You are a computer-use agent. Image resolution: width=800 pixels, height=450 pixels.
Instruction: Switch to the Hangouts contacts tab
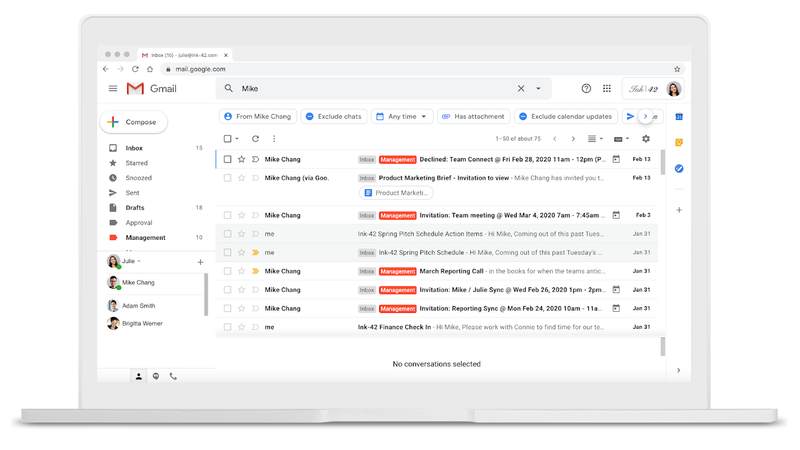[139, 376]
